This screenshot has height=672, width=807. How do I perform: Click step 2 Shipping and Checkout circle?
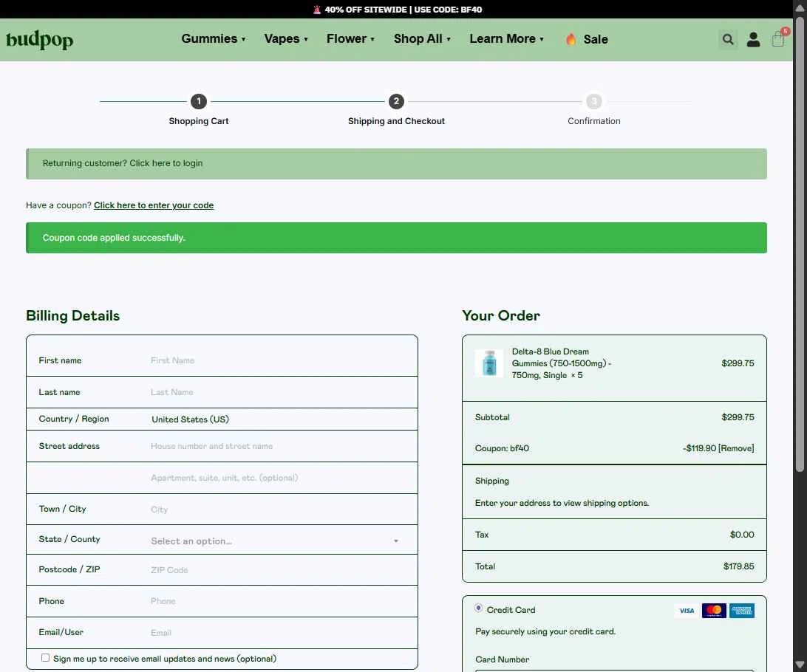click(396, 101)
